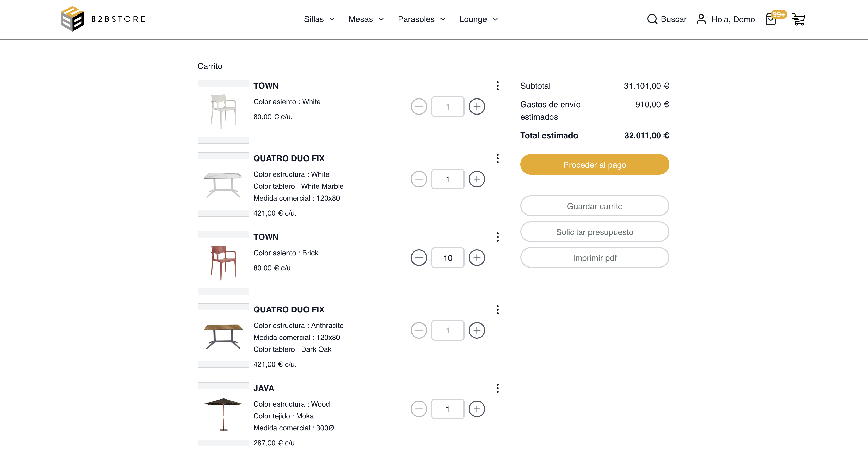Open the Parasoles dropdown
Image resolution: width=868 pixels, height=458 pixels.
421,19
